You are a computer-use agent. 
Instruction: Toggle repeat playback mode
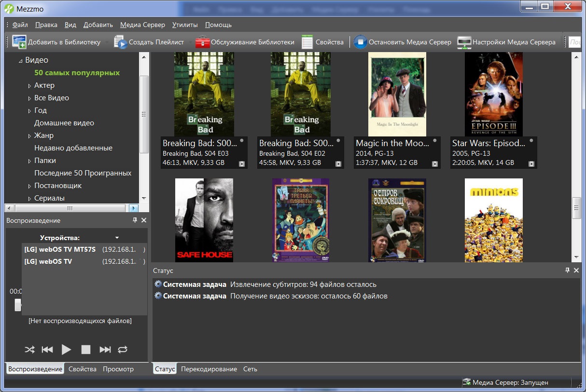123,350
